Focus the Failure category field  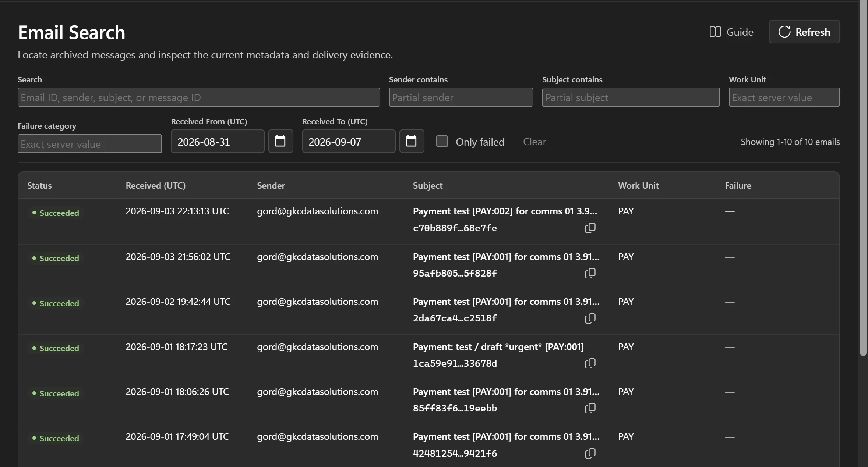pos(90,143)
